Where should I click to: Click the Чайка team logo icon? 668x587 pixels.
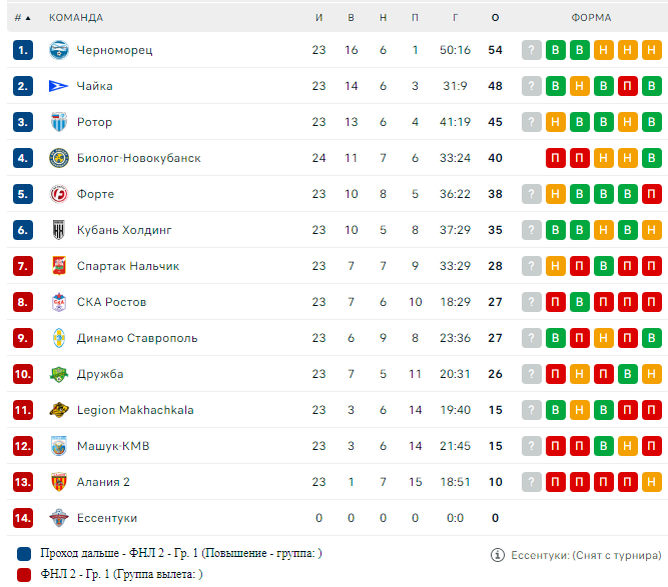59,86
